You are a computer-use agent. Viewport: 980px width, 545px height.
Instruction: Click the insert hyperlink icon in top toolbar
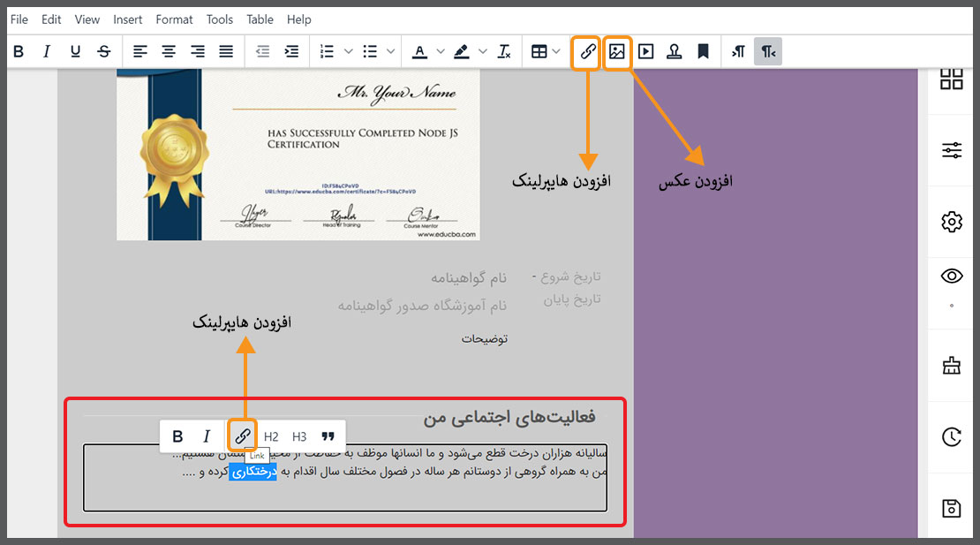pyautogui.click(x=587, y=52)
